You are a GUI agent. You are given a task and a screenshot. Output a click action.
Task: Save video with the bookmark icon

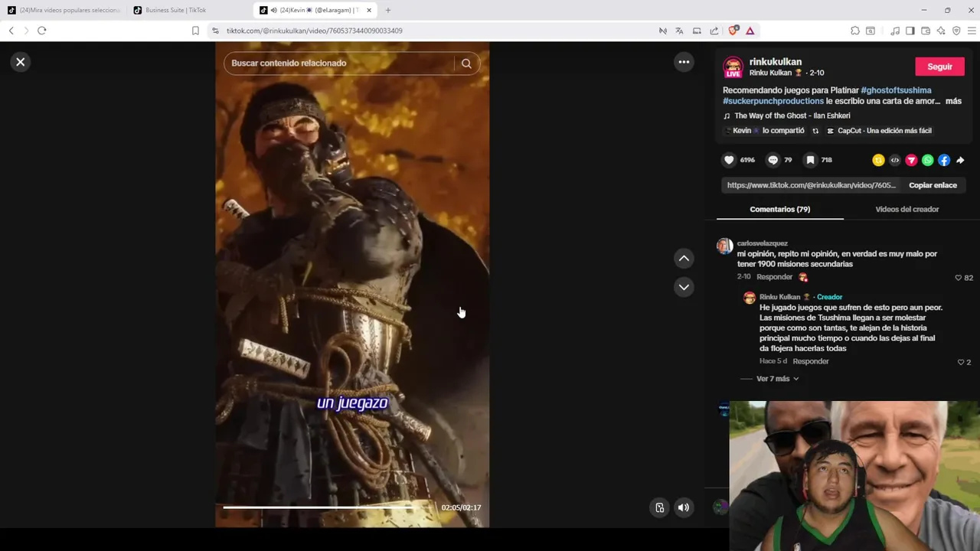810,160
